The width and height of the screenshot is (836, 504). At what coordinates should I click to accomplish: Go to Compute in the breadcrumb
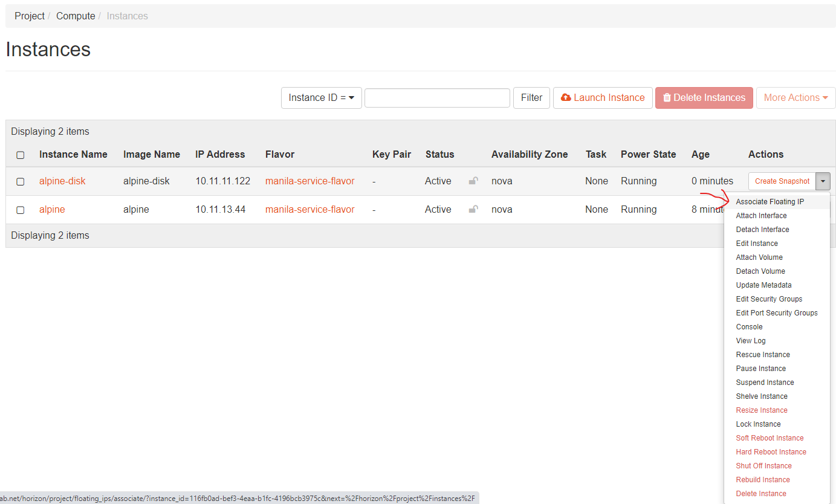click(76, 16)
